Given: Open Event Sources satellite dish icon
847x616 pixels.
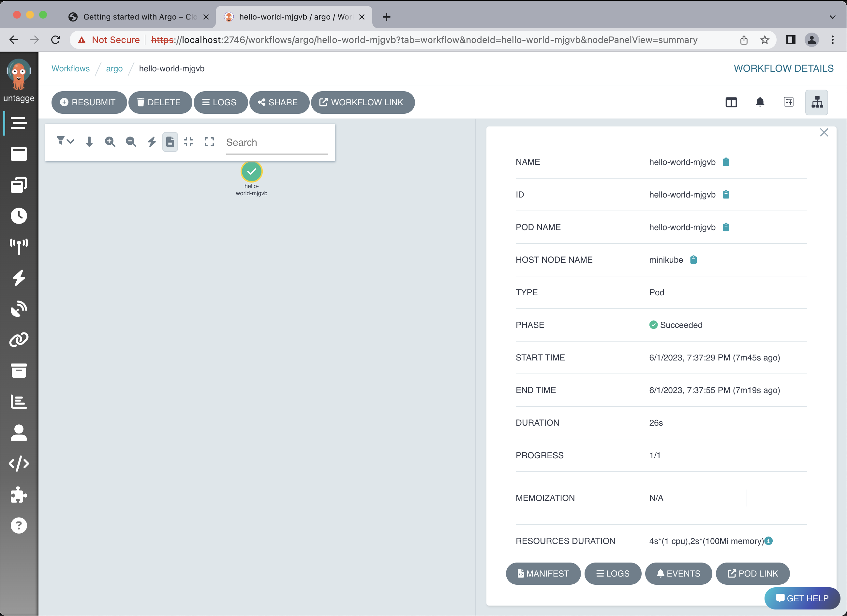Looking at the screenshot, I should click(19, 309).
